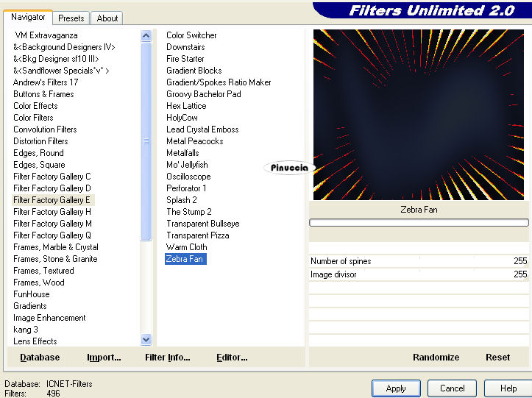Open the About tab
Image resolution: width=532 pixels, height=398 pixels.
tap(107, 18)
